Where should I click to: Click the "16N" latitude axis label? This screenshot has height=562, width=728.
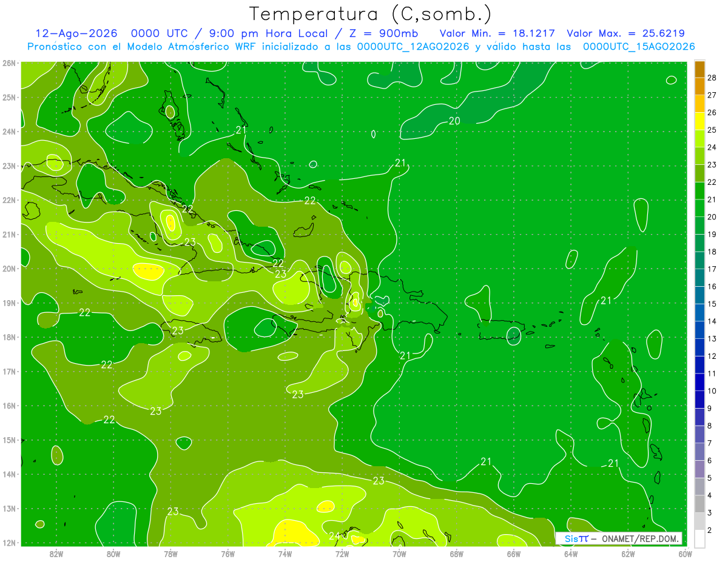[8, 406]
